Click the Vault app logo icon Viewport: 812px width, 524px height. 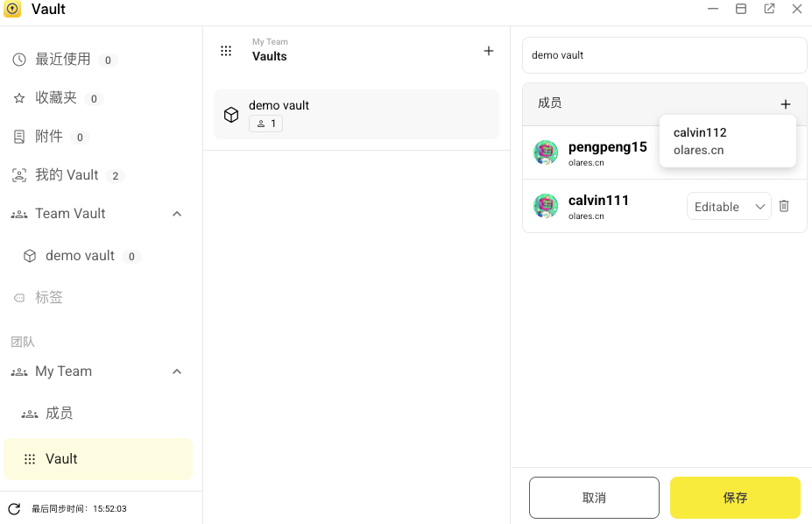pos(13,9)
